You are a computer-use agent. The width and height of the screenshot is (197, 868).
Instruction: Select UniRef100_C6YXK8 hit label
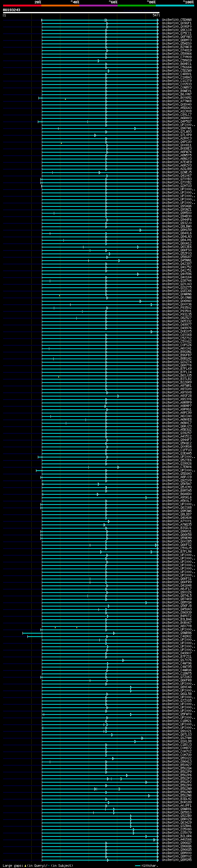click(177, 335)
